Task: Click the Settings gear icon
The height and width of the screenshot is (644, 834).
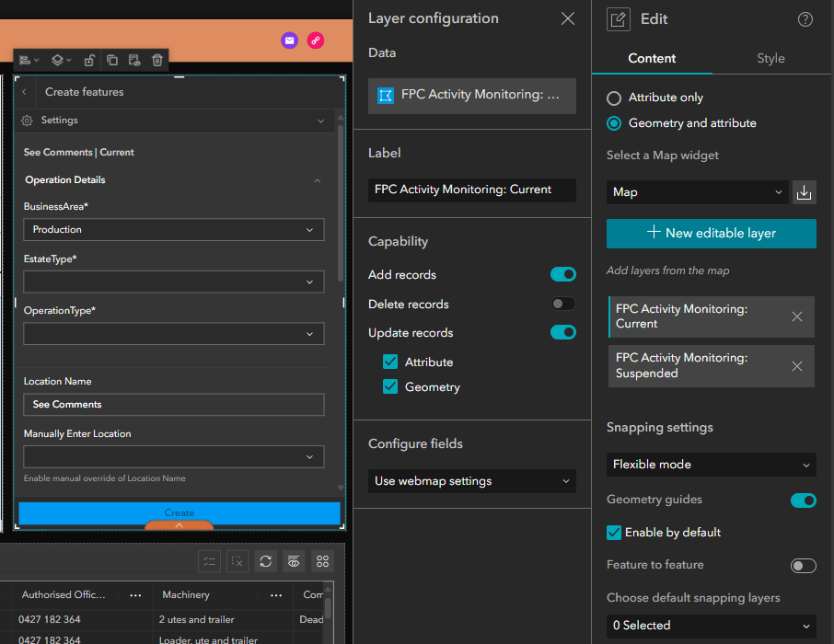Action: pyautogui.click(x=27, y=121)
